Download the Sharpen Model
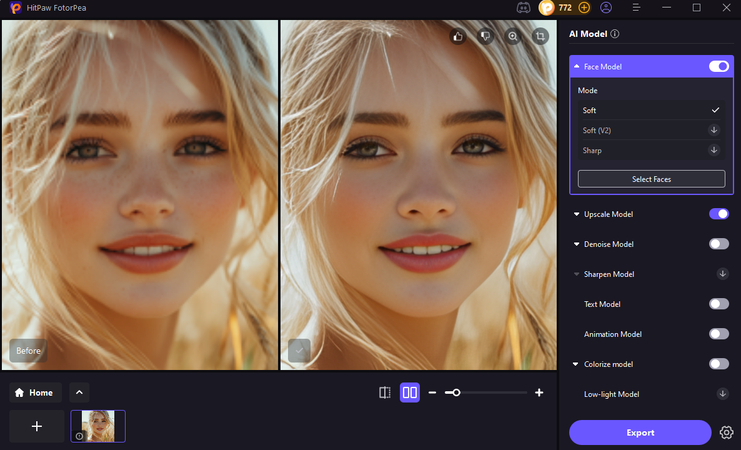741x450 pixels. coord(723,274)
